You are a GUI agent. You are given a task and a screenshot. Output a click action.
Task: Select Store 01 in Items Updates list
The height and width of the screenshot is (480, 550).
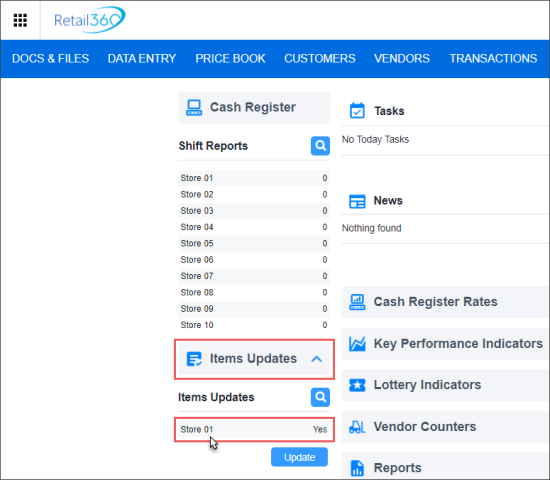254,429
